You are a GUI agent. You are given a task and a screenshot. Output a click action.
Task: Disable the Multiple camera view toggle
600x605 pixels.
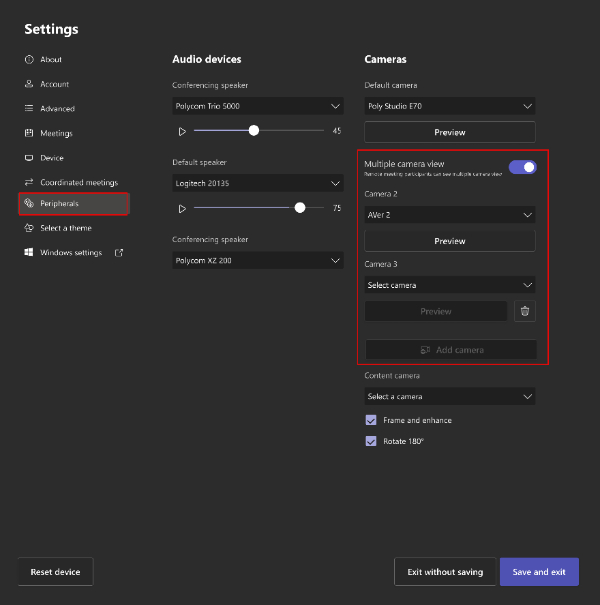(x=522, y=167)
